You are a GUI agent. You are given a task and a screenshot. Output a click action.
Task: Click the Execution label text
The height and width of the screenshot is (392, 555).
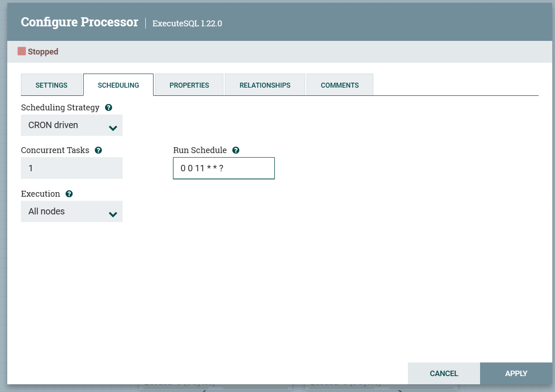point(40,194)
